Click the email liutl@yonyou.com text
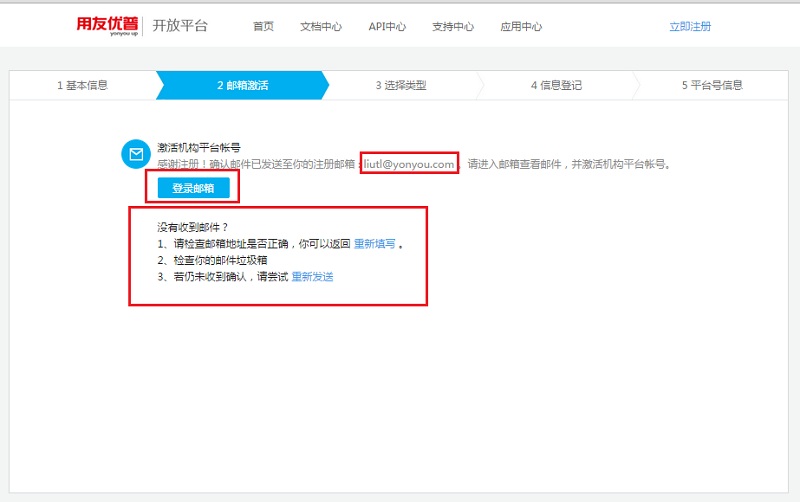 tap(409, 164)
